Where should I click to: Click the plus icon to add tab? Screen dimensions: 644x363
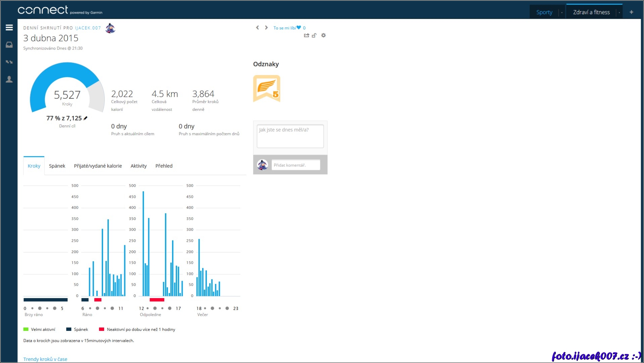[631, 12]
